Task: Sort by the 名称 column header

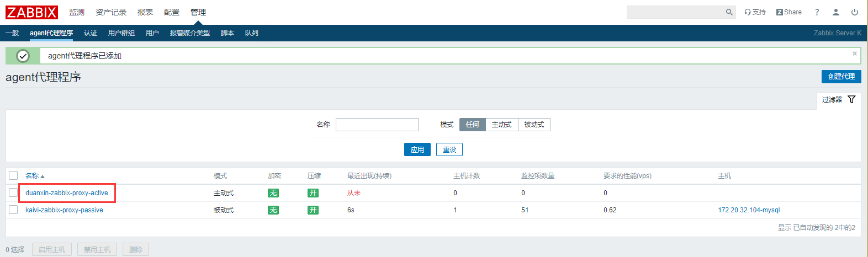Action: coord(34,176)
